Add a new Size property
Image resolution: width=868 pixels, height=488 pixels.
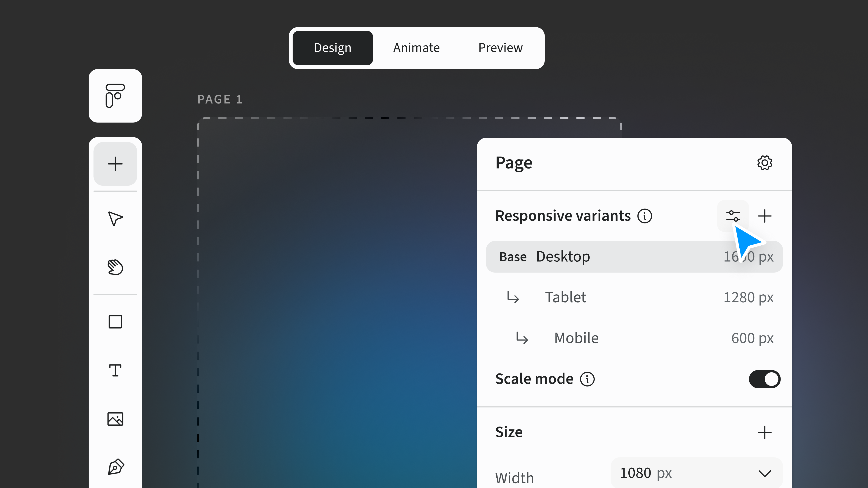(x=764, y=432)
